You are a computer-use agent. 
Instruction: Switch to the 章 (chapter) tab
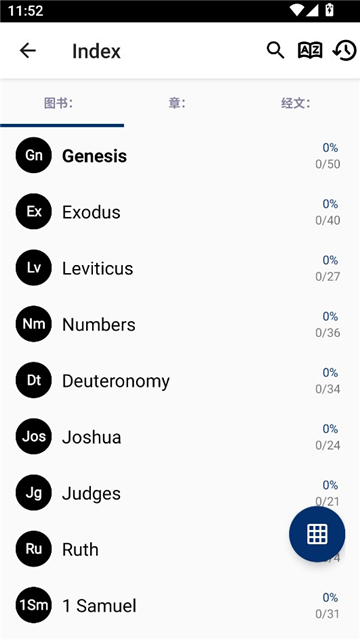click(x=177, y=103)
